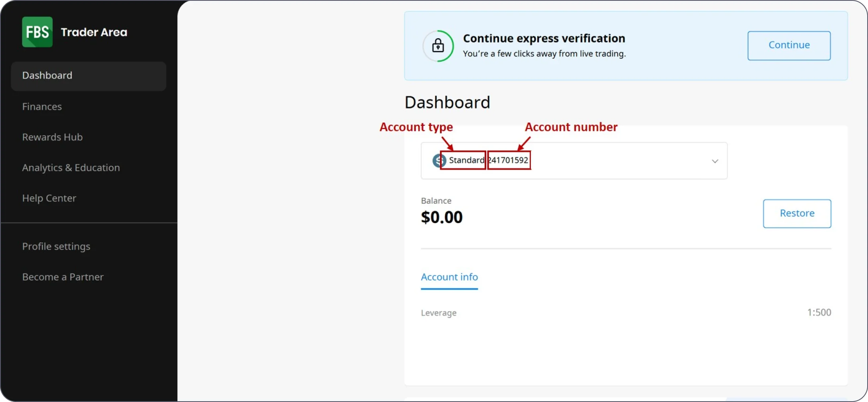Expand the account selector chevron
This screenshot has width=868, height=402.
715,161
